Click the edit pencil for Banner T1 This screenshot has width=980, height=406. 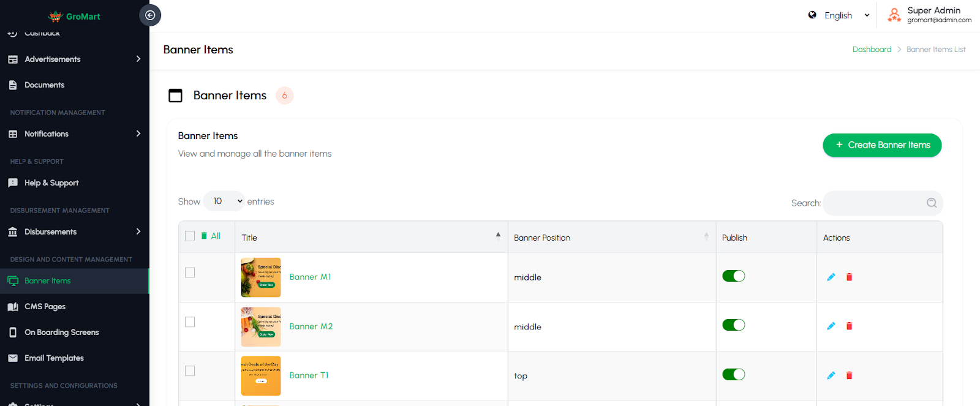click(831, 375)
